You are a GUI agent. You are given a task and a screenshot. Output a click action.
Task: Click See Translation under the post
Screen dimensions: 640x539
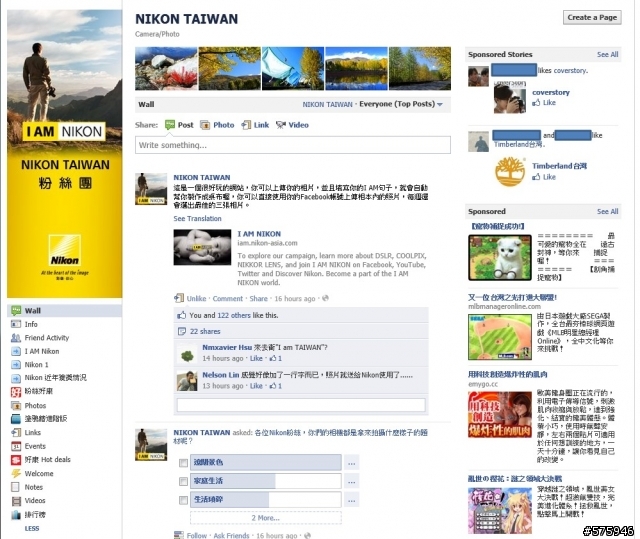point(198,218)
